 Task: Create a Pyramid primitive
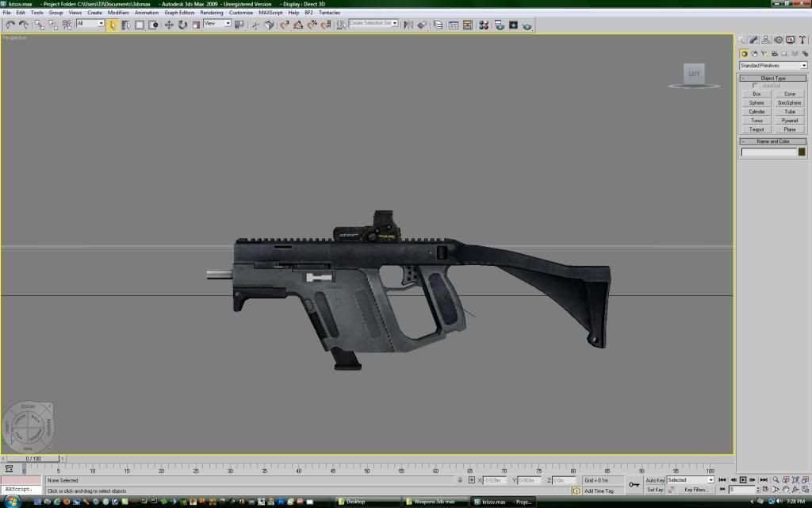(x=790, y=121)
